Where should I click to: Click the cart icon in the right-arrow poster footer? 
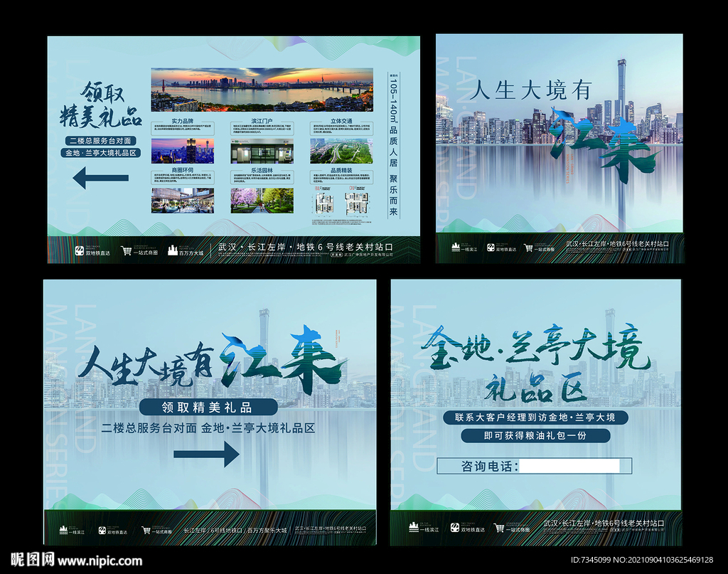pos(146,530)
